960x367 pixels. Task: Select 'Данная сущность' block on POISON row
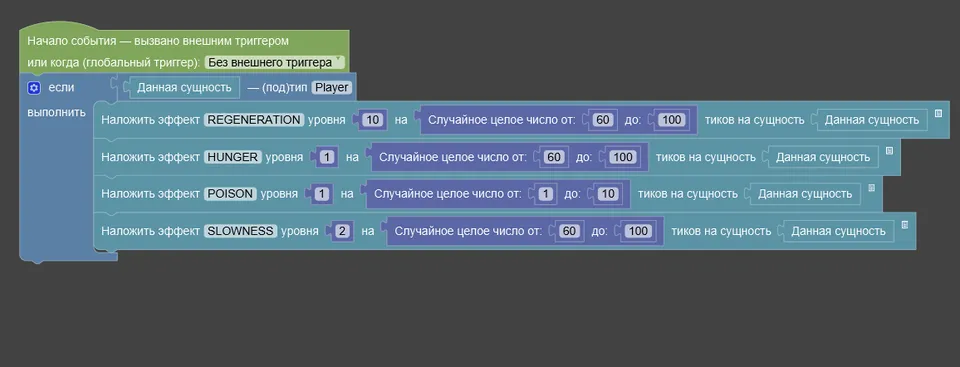[x=805, y=194]
